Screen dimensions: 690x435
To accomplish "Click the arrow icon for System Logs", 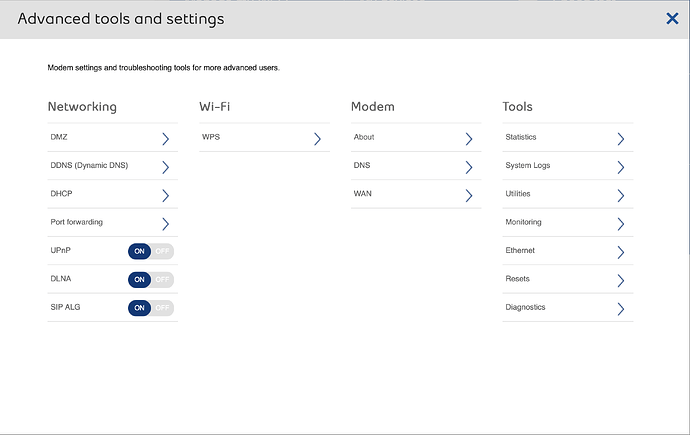I will click(620, 167).
